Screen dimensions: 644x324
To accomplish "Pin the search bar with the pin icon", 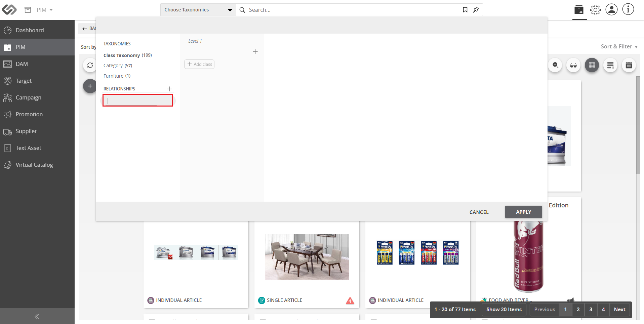I will [x=476, y=10].
